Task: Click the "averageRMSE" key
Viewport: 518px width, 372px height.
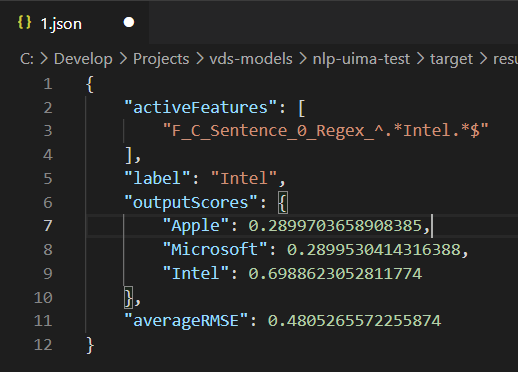Action: 186,321
